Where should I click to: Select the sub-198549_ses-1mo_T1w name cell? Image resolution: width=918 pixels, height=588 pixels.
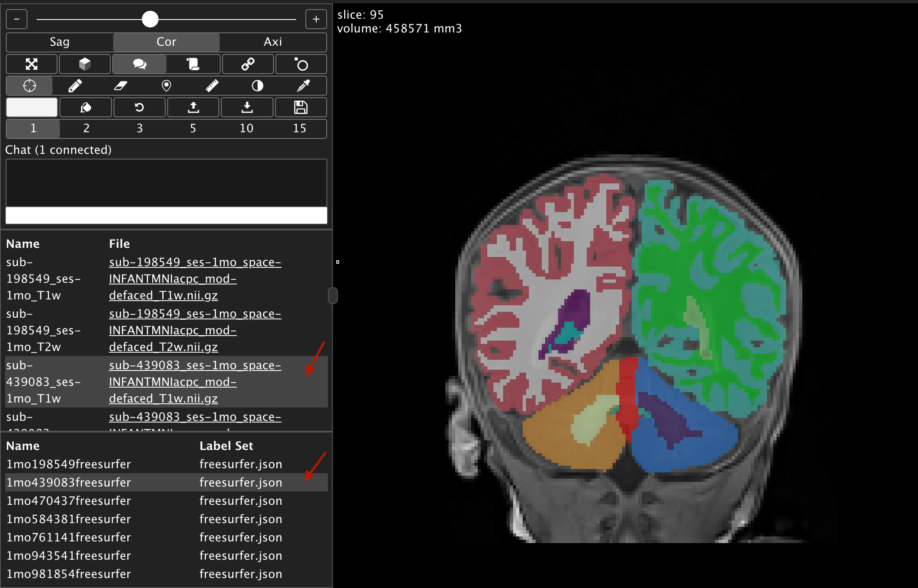43,279
